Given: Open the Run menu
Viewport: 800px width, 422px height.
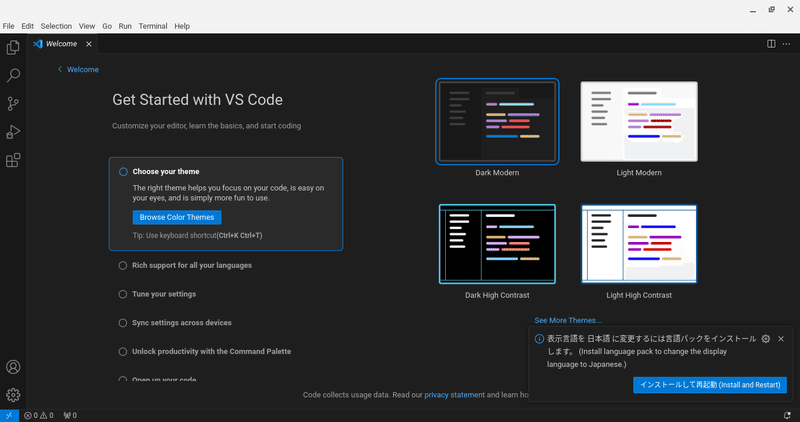Looking at the screenshot, I should (x=125, y=26).
